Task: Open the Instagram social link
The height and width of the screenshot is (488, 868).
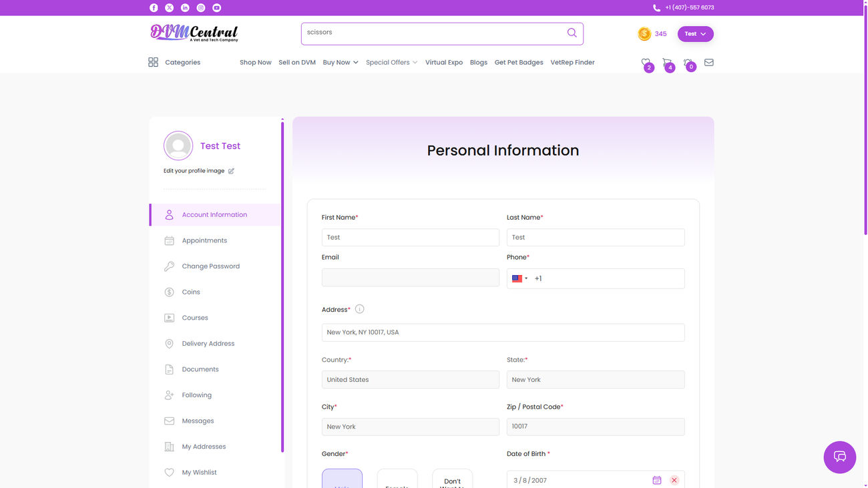Action: (x=201, y=8)
